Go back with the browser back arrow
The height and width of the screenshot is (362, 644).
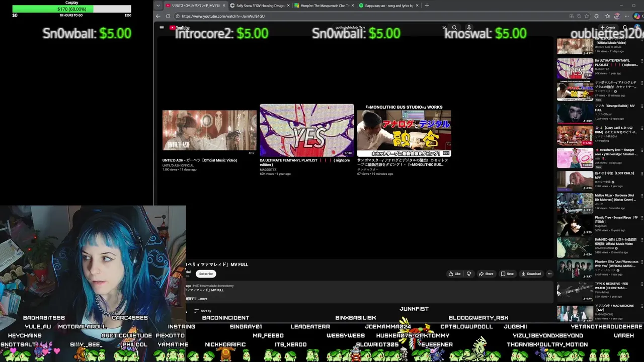click(158, 16)
